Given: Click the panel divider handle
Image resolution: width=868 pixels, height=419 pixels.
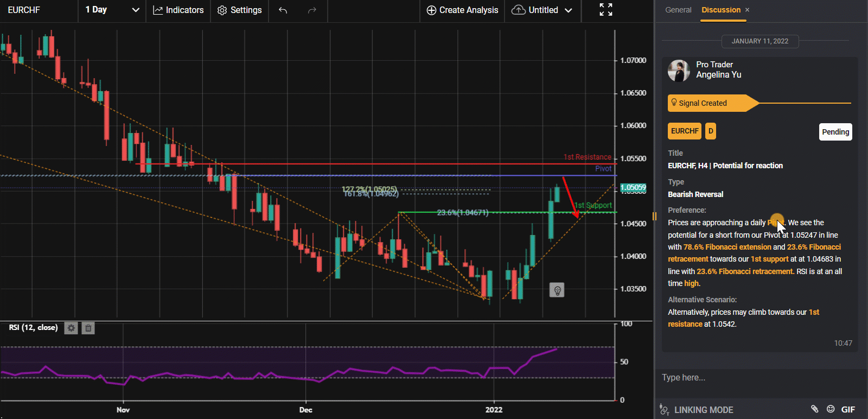Looking at the screenshot, I should point(654,216).
